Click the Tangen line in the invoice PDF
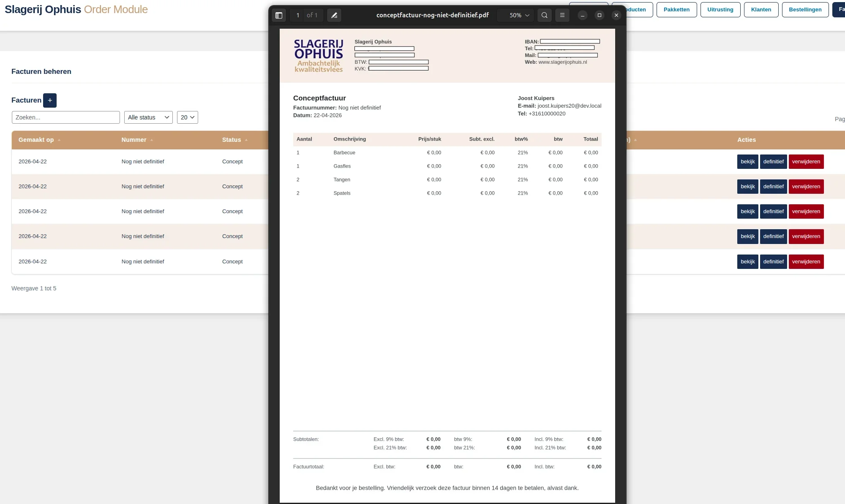Image resolution: width=845 pixels, height=504 pixels. pos(447,180)
